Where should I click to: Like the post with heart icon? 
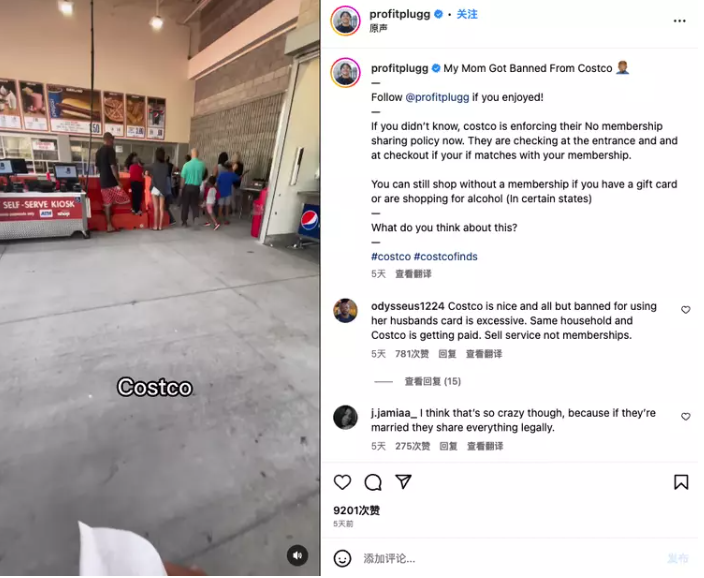pos(343,483)
